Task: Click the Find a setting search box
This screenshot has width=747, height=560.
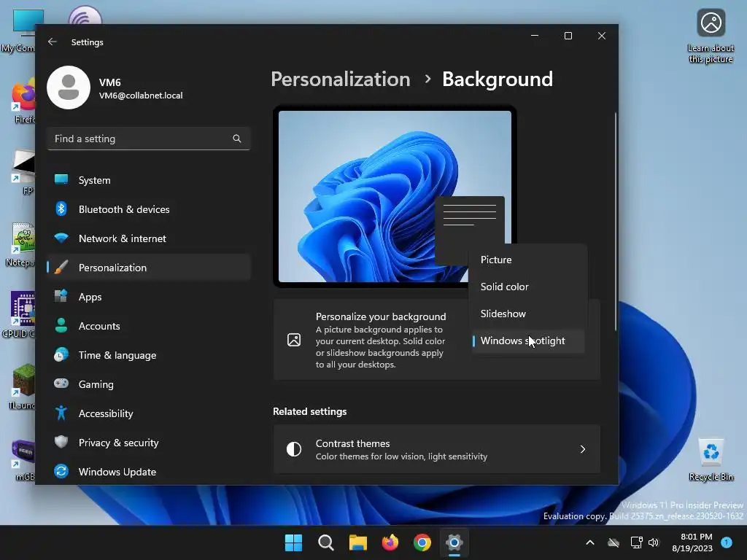Action: point(149,139)
